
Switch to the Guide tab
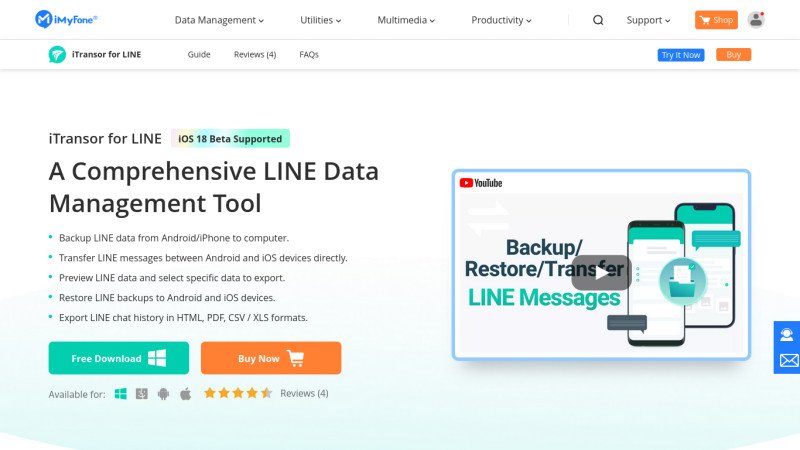click(x=199, y=55)
